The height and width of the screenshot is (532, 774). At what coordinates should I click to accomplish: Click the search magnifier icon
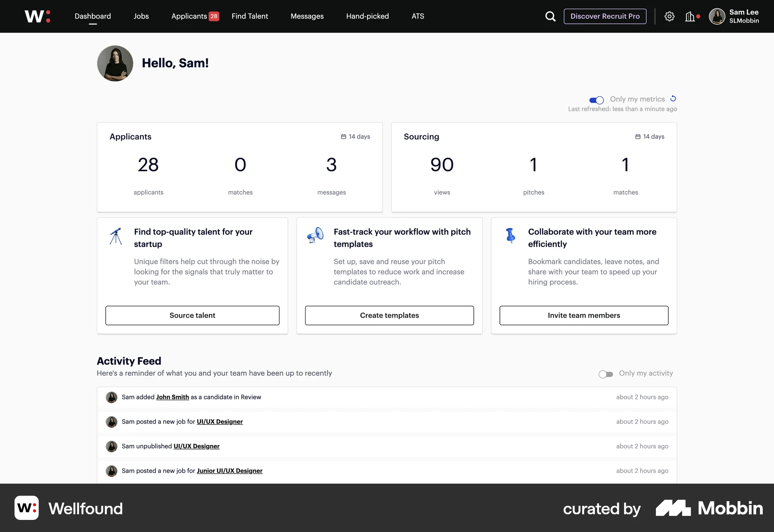pos(550,16)
